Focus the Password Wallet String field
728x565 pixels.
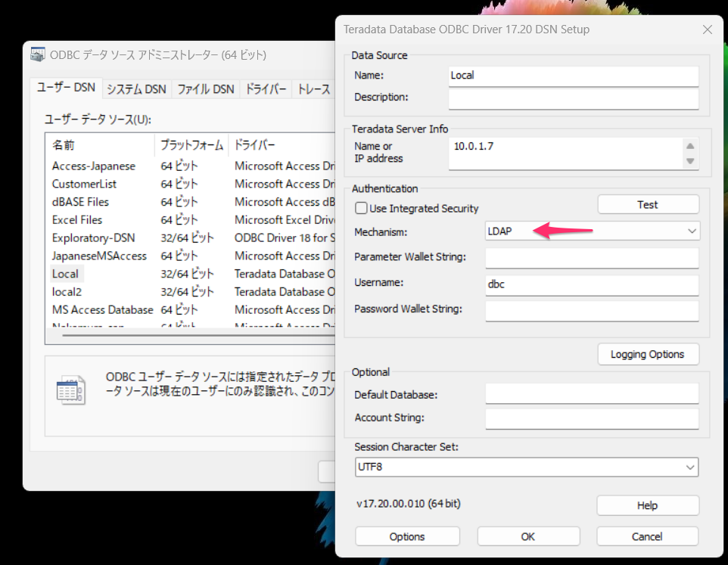tap(592, 311)
